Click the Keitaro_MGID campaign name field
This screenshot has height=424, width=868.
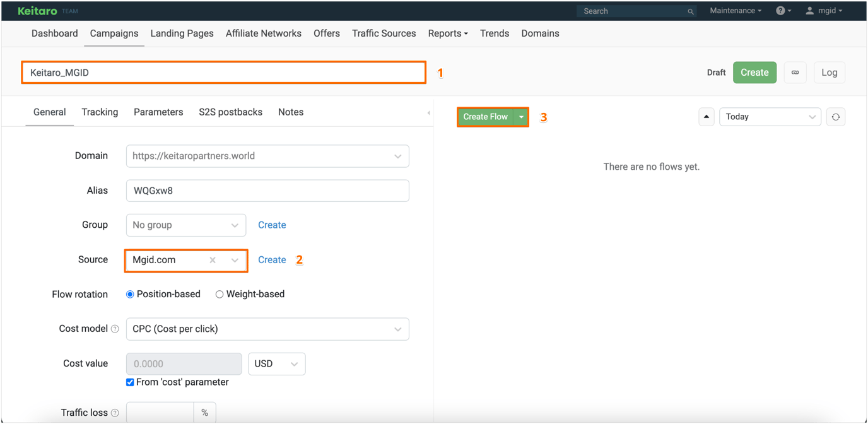pyautogui.click(x=223, y=72)
